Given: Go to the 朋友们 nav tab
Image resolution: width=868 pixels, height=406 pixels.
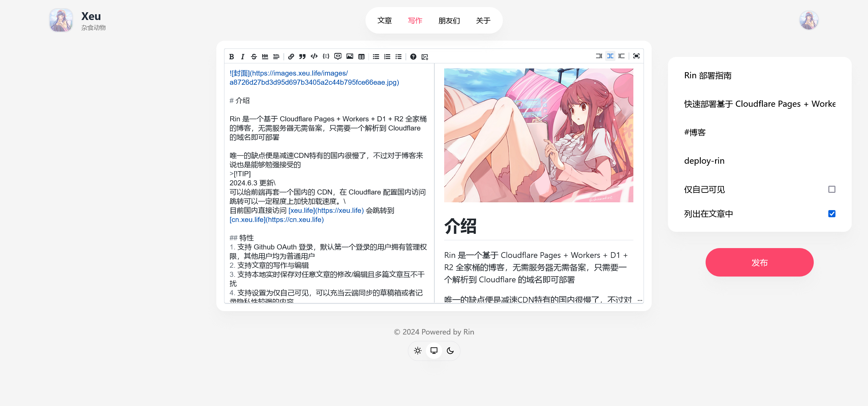Looking at the screenshot, I should (x=449, y=21).
